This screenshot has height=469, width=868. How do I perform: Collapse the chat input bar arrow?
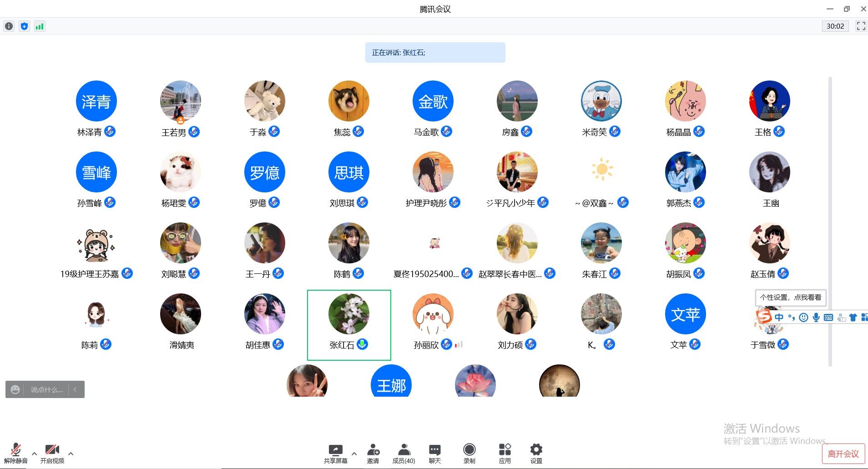(x=75, y=389)
